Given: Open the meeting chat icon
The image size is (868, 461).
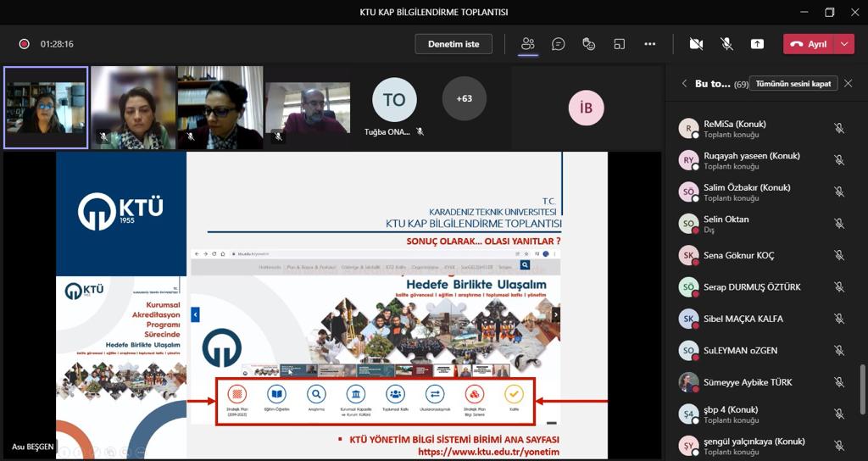Looking at the screenshot, I should [x=559, y=44].
